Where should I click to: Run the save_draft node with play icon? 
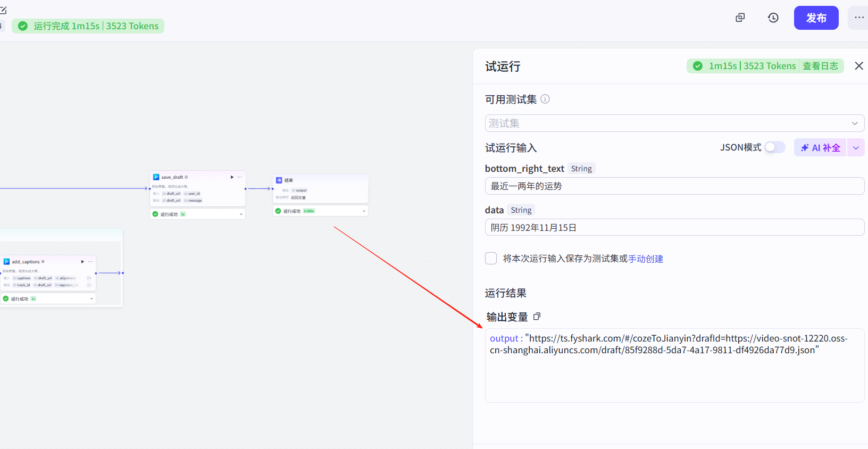point(232,177)
